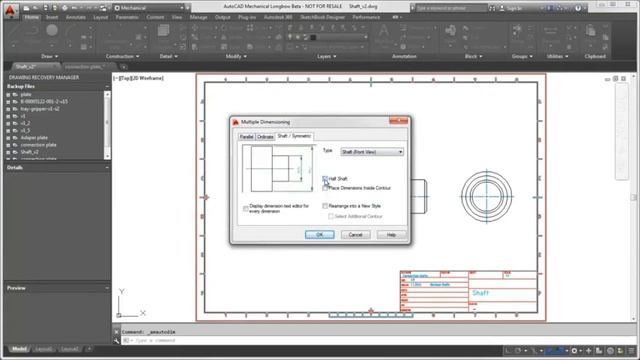Click the Save icon in quick access toolbar
640x360 pixels.
coord(45,8)
